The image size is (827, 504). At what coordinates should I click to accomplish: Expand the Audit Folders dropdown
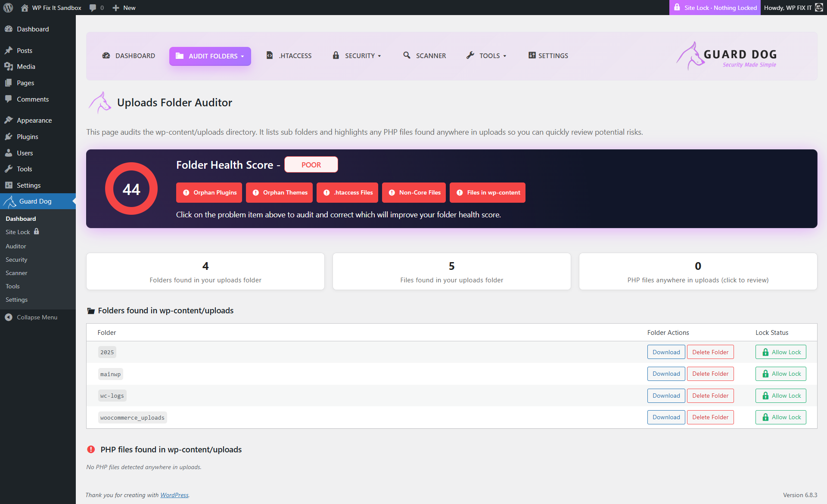210,56
